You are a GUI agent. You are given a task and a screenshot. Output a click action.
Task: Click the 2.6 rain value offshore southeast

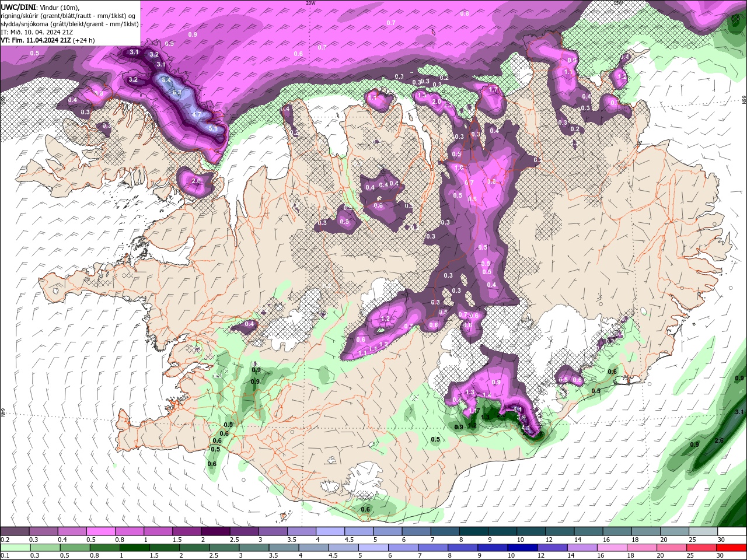point(719,440)
